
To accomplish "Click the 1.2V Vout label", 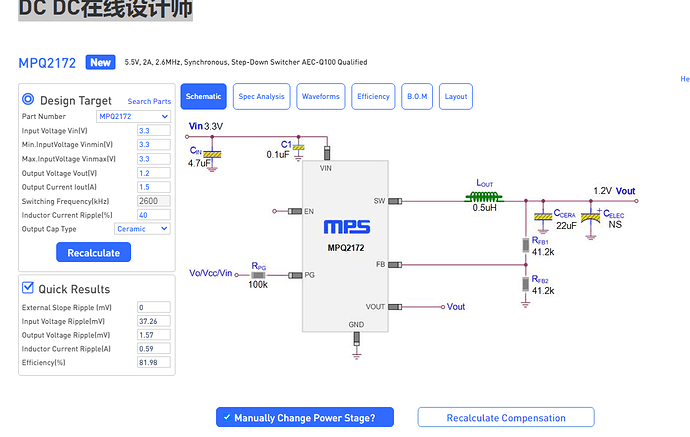I will coord(614,191).
